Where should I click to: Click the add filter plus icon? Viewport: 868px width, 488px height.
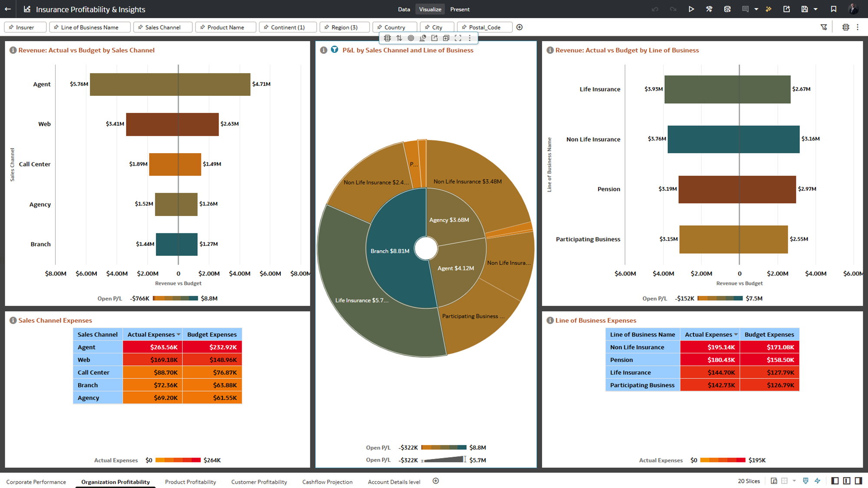519,27
